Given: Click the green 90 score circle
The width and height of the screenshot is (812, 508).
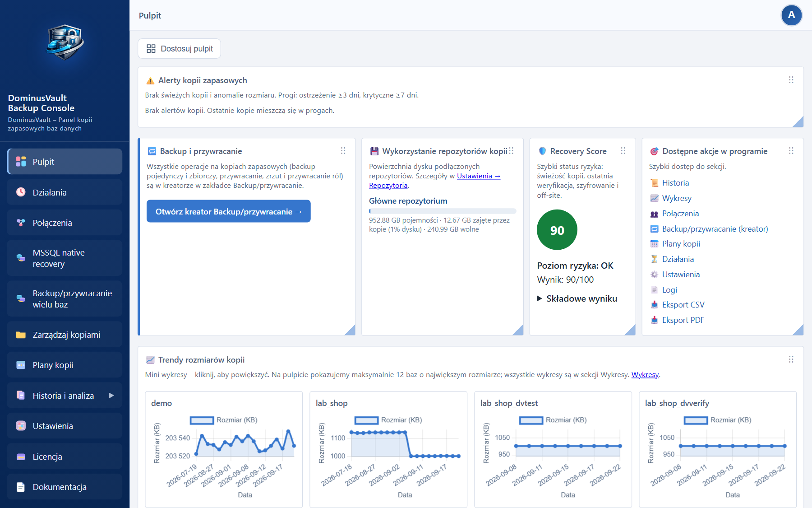Looking at the screenshot, I should tap(557, 230).
